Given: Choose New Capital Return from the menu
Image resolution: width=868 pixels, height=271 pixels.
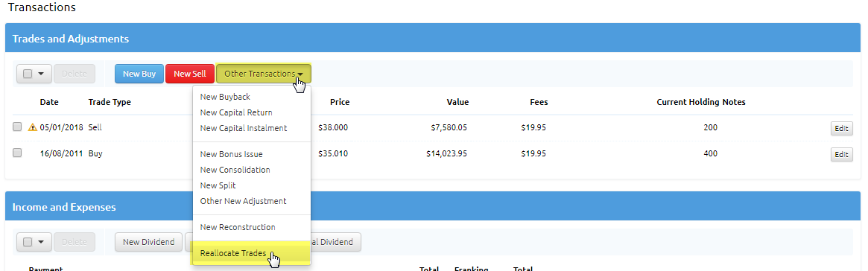Looking at the screenshot, I should point(236,112).
